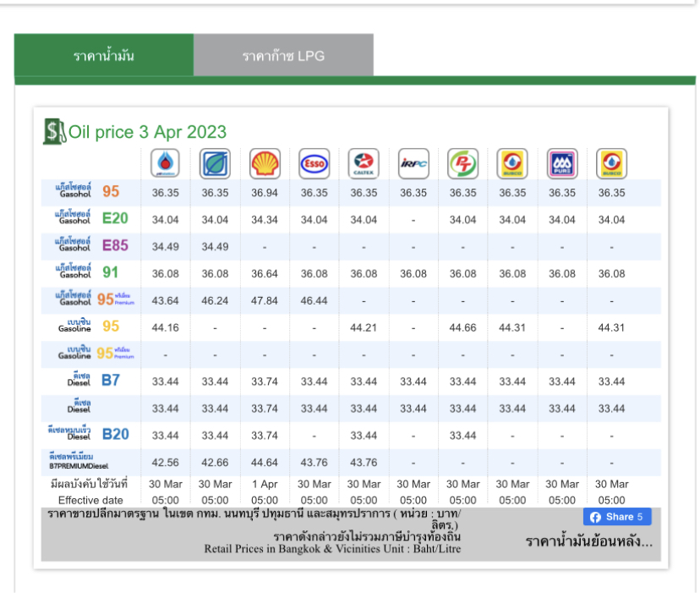Select the Diesel B7 row label
Image resolution: width=700 pixels, height=593 pixels.
point(93,380)
